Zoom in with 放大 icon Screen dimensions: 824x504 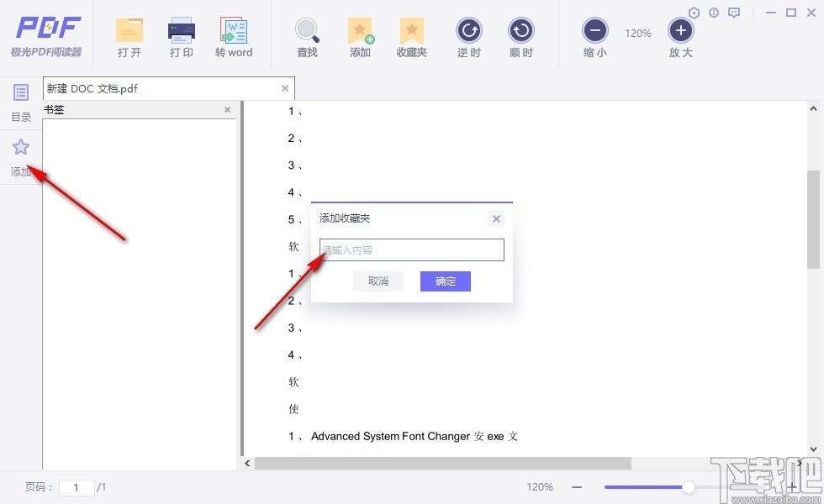[x=680, y=30]
